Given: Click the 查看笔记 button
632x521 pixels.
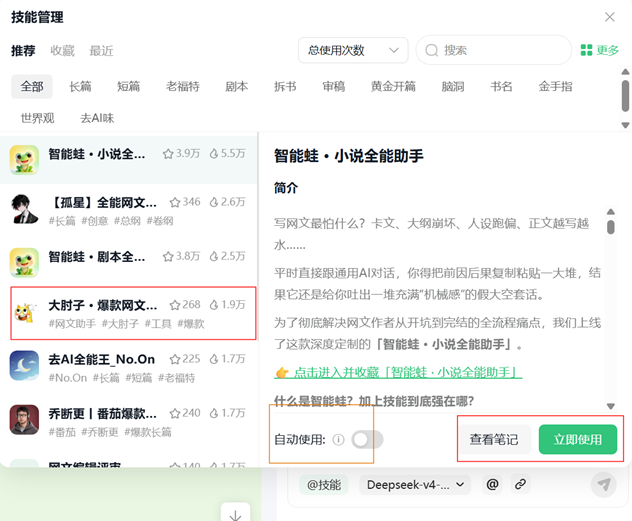Looking at the screenshot, I should (494, 439).
